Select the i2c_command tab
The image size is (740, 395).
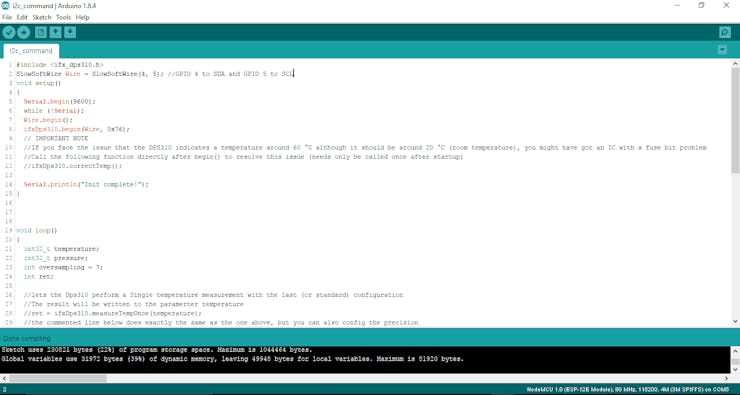point(31,51)
